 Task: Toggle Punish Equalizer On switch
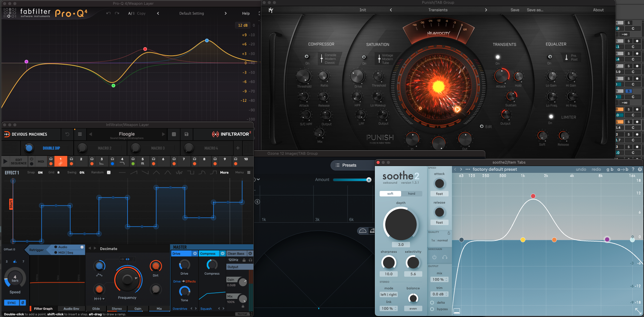point(550,57)
